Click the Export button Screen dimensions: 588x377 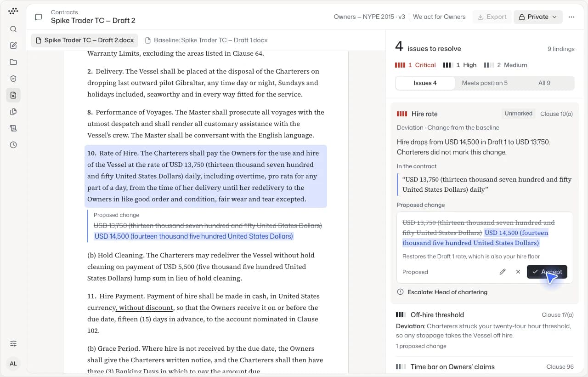tap(492, 17)
